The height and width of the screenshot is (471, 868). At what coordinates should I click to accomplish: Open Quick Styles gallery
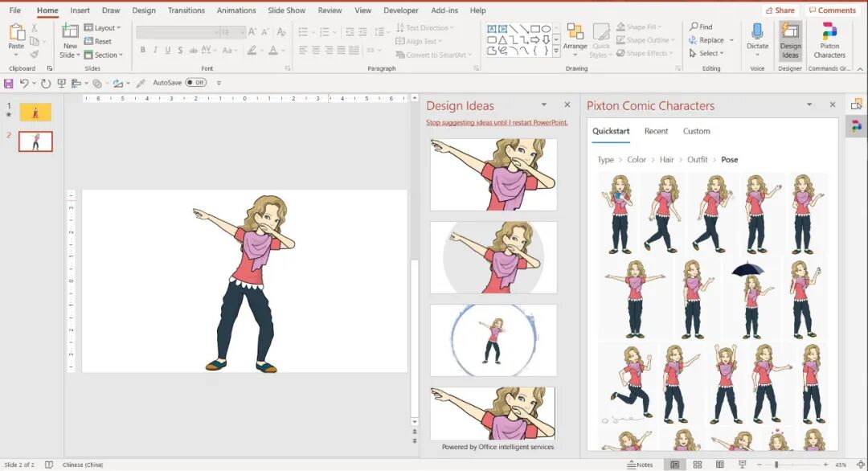click(600, 40)
